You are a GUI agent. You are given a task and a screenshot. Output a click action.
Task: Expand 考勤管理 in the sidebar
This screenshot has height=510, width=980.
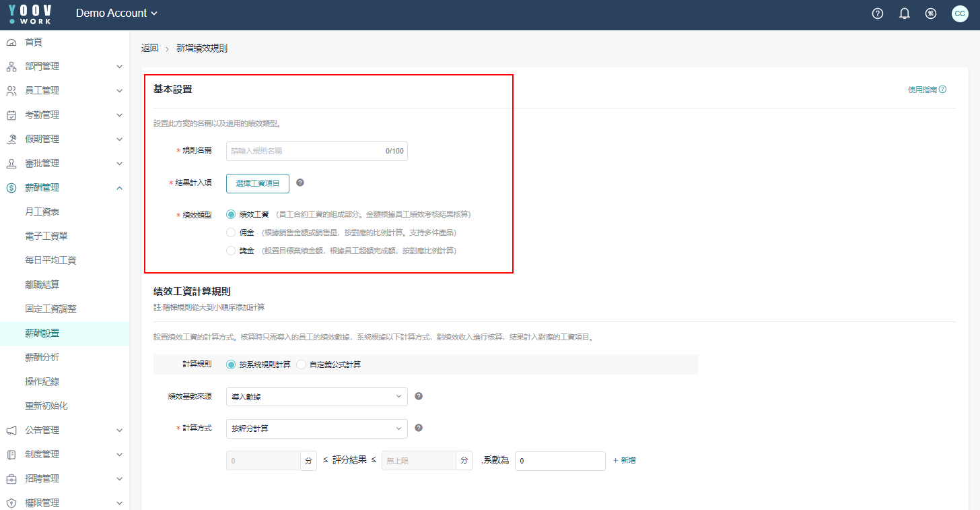tap(64, 115)
